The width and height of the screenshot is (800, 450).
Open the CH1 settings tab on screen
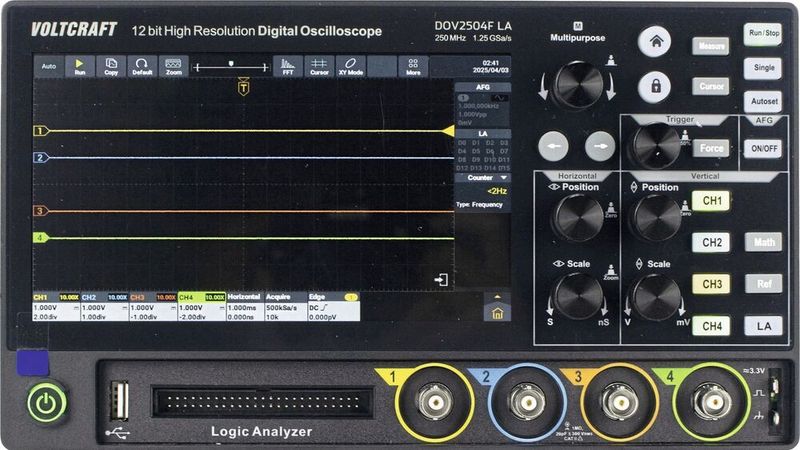56,307
